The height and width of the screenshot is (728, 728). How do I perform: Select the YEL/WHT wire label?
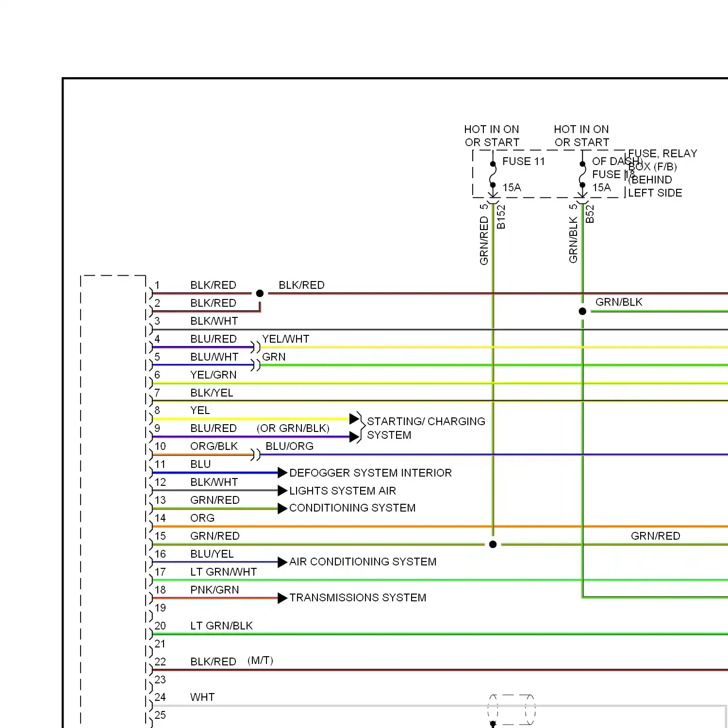[285, 339]
